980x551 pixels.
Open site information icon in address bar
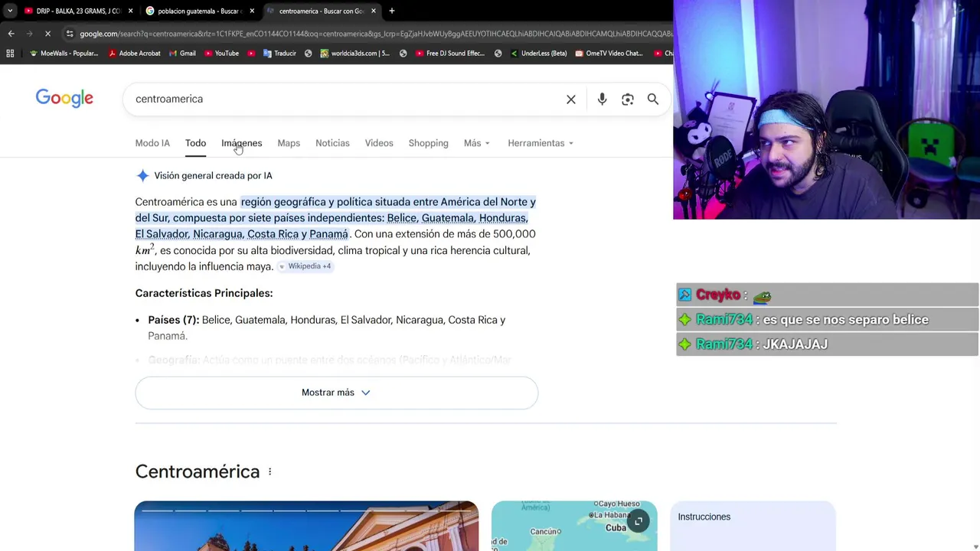70,34
